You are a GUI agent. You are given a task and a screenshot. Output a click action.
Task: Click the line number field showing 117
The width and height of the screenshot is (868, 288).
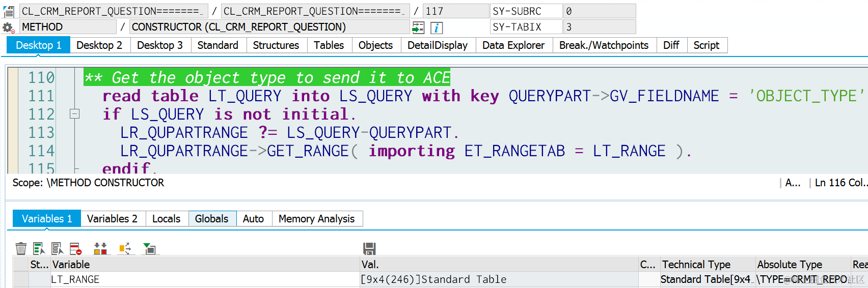[x=456, y=11]
